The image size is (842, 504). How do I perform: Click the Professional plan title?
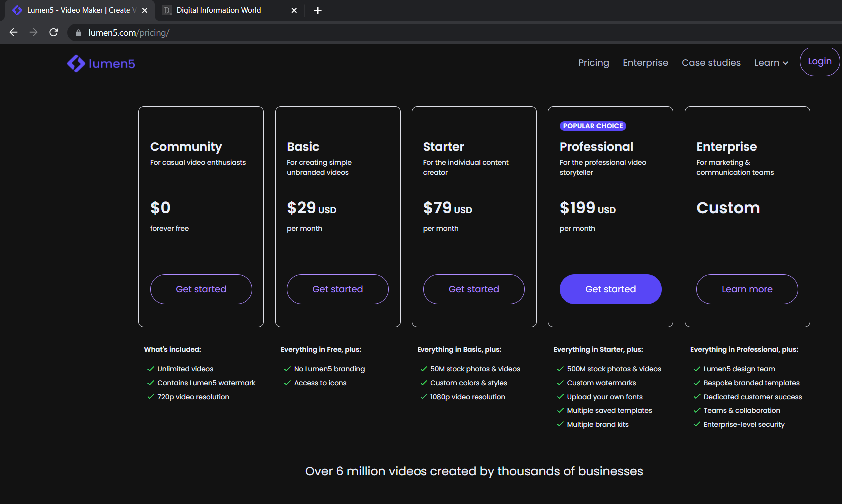597,147
